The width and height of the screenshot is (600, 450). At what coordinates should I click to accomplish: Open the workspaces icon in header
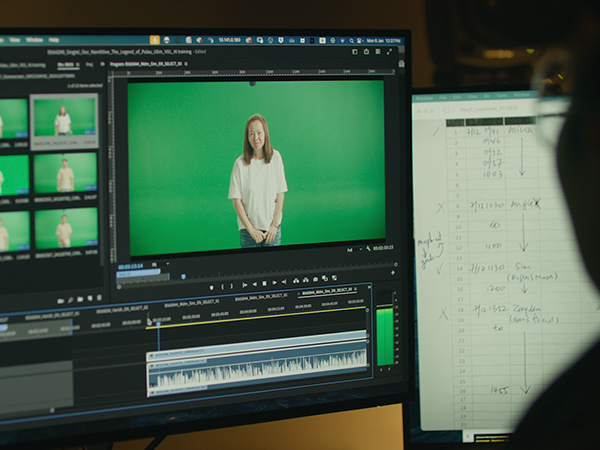click(378, 52)
